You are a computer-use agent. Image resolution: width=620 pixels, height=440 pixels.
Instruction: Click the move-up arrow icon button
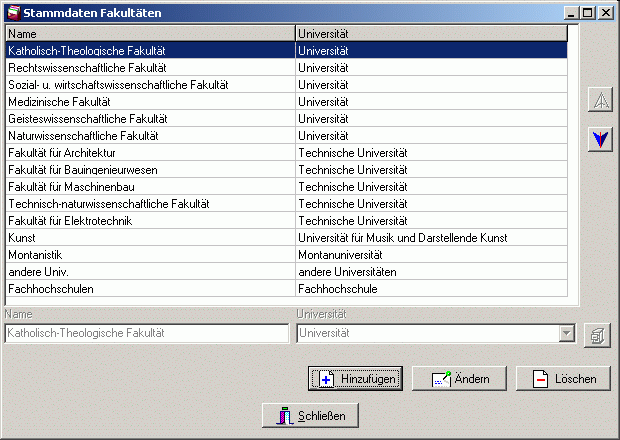[600, 100]
